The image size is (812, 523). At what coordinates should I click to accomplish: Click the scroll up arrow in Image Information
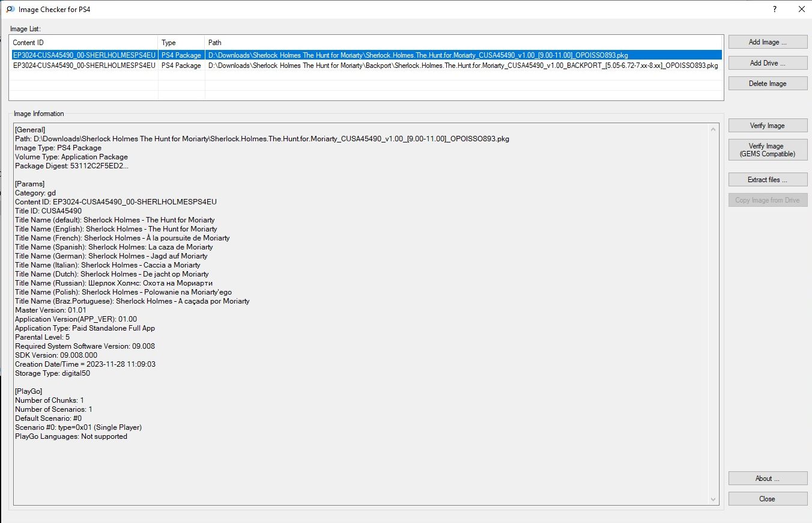click(714, 129)
